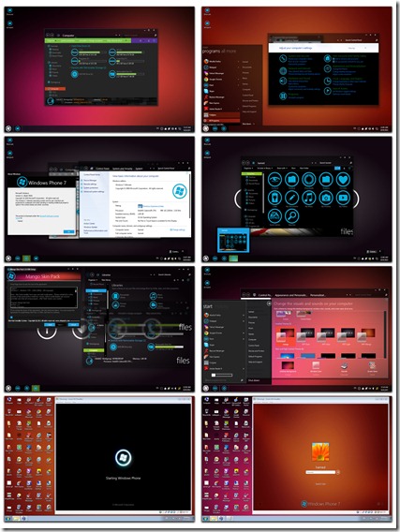Viewport: 400px width, 532px height.
Task: Open Advanced system settings link in System window
Action: [x=94, y=192]
